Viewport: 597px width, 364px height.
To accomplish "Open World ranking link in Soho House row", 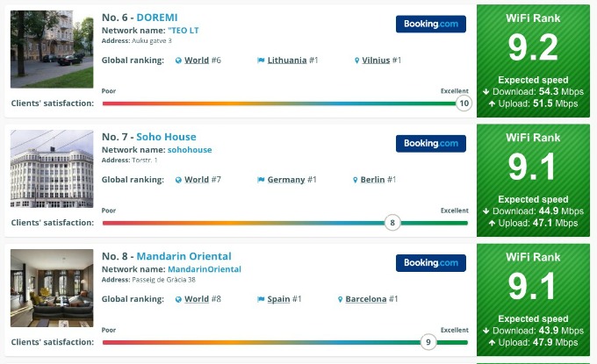I will (197, 180).
